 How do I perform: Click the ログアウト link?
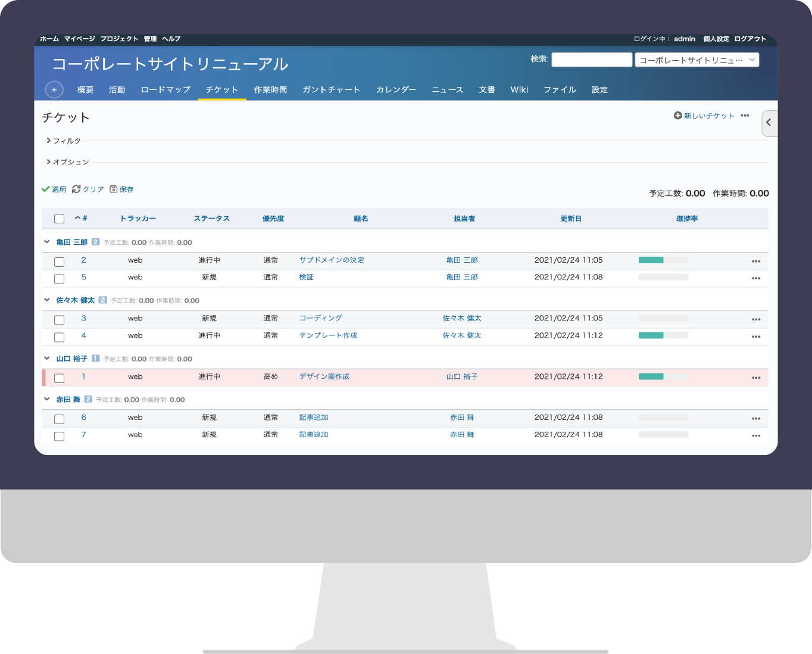click(750, 39)
